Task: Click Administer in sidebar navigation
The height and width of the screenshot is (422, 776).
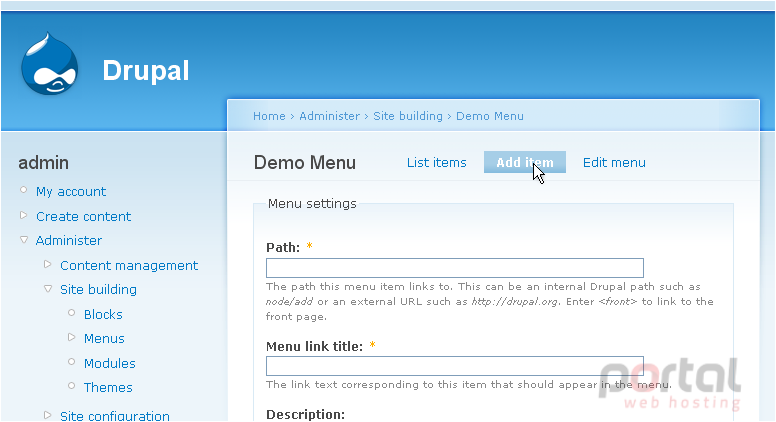Action: (x=69, y=240)
